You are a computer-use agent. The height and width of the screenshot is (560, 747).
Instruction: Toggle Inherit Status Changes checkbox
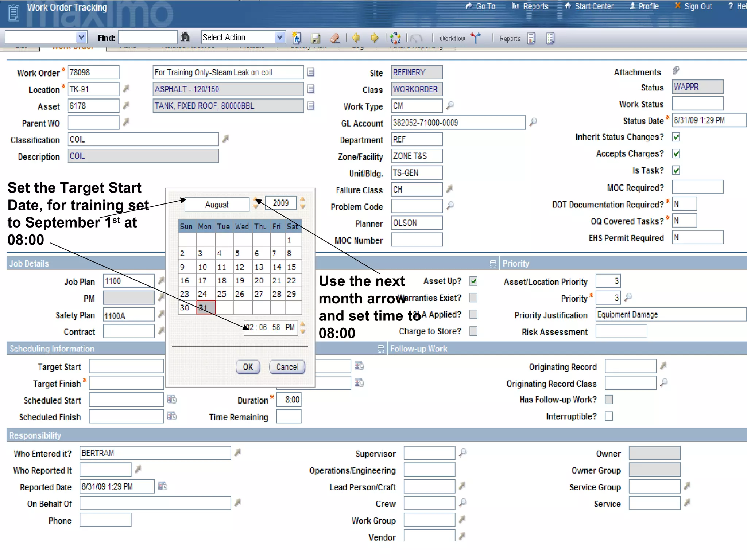coord(676,137)
